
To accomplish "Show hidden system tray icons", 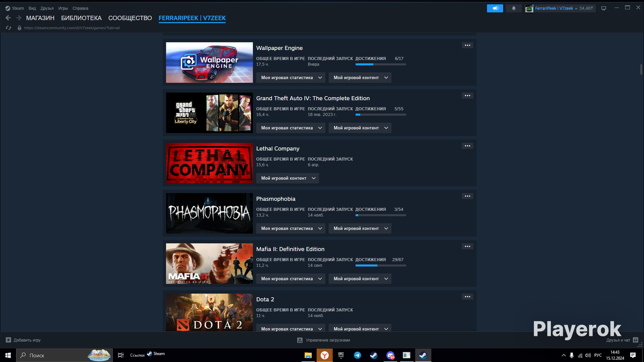I will pyautogui.click(x=564, y=355).
